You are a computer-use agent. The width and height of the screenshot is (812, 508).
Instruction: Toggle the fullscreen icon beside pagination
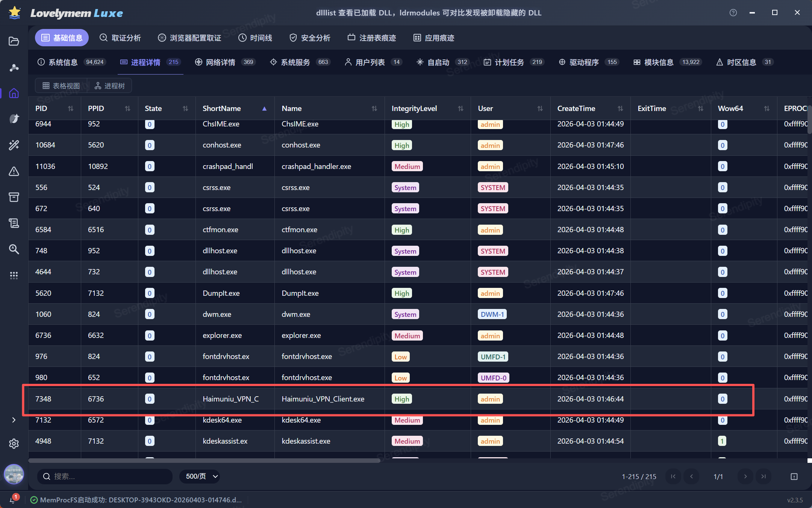(794, 476)
